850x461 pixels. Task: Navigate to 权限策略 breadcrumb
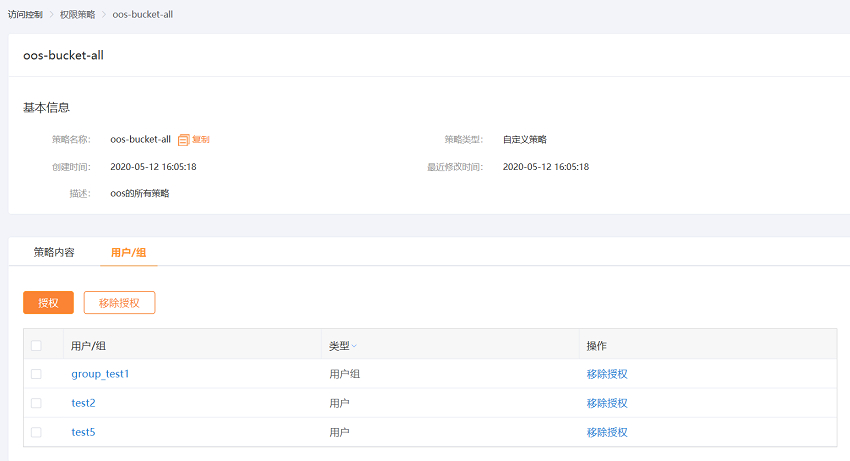78,15
